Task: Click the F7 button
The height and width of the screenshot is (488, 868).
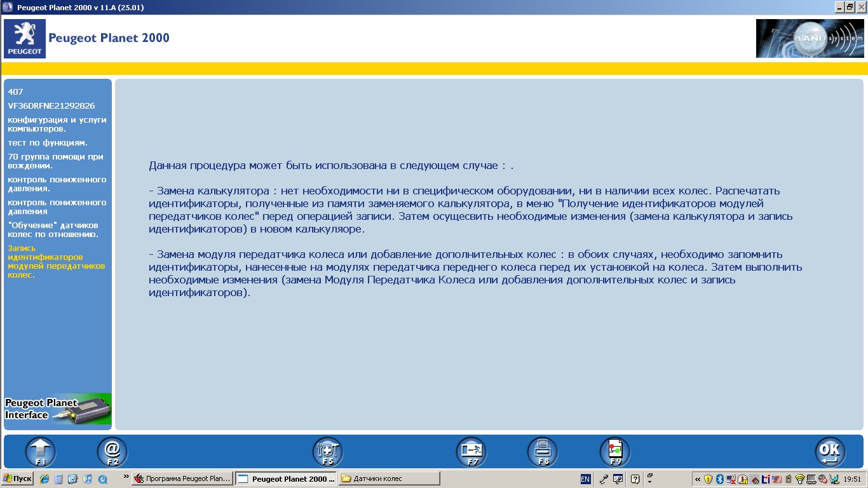Action: click(x=471, y=452)
